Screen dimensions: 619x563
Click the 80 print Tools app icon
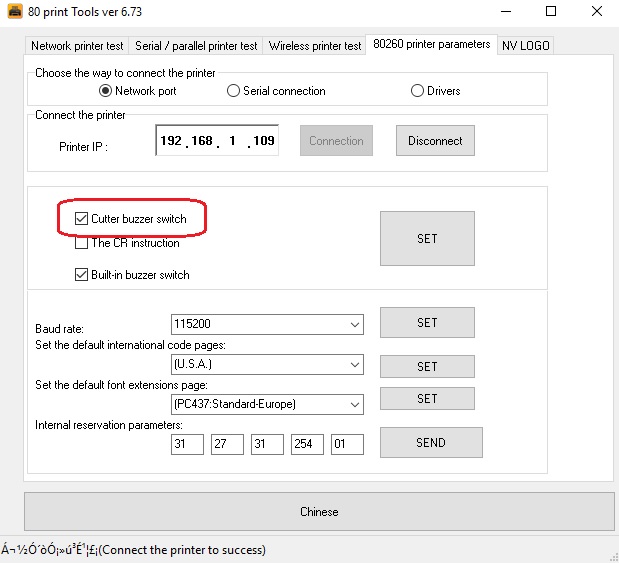pyautogui.click(x=15, y=12)
